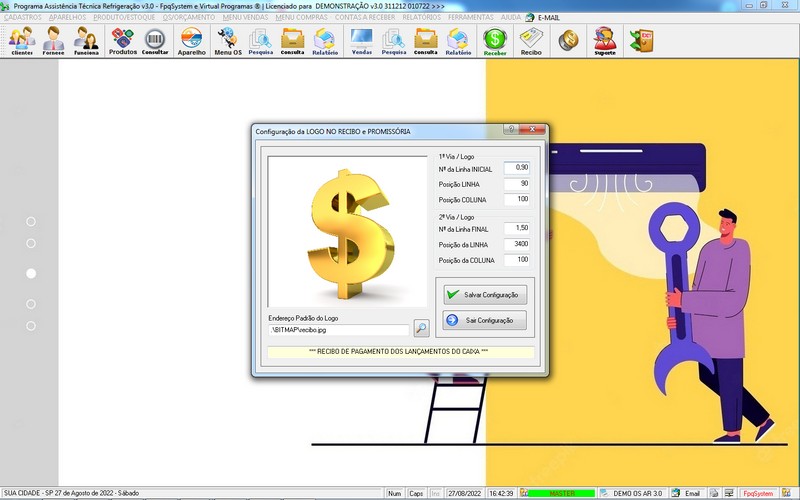The width and height of the screenshot is (800, 500).
Task: Open the MENU COMPRAS menu
Action: 302,17
